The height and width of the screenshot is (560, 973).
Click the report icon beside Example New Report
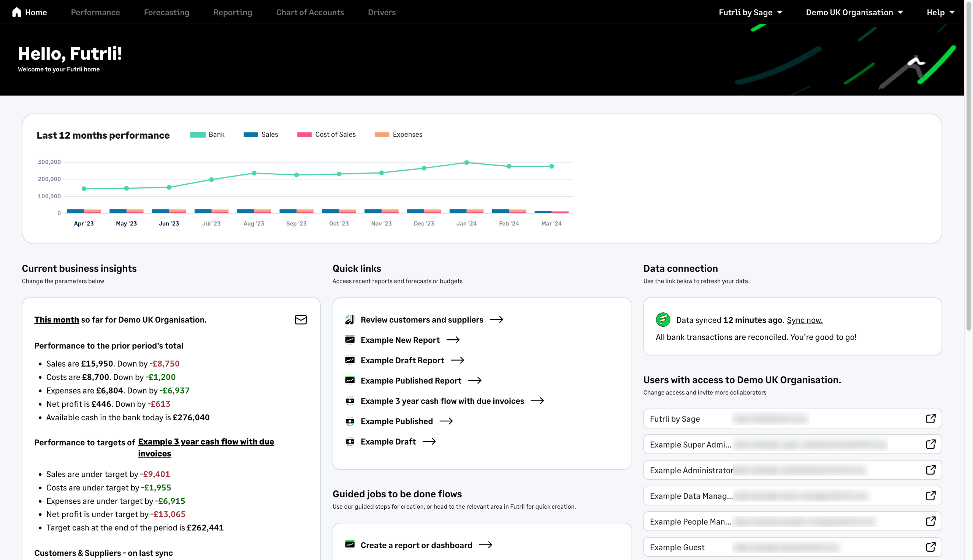click(x=349, y=340)
